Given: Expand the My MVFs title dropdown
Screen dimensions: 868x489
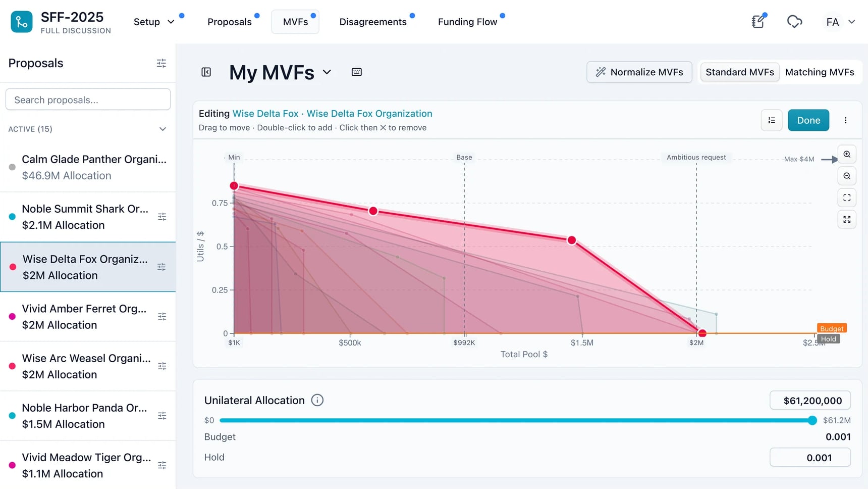Looking at the screenshot, I should 327,72.
